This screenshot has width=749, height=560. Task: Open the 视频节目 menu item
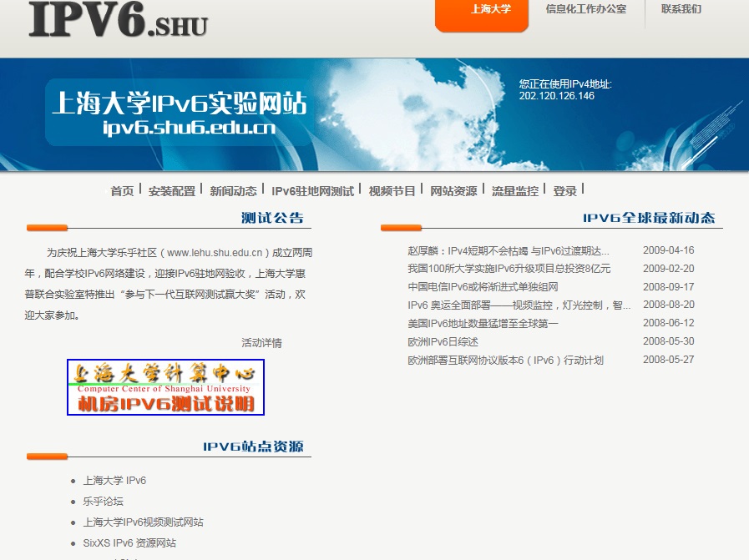click(x=392, y=191)
